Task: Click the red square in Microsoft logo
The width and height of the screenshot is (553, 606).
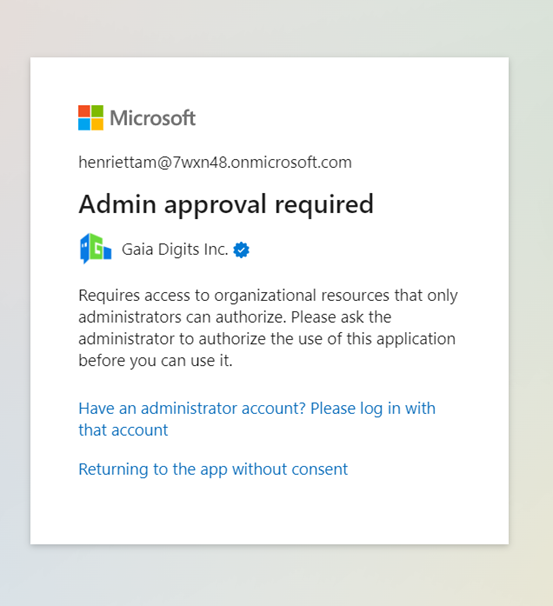Action: coord(84,111)
